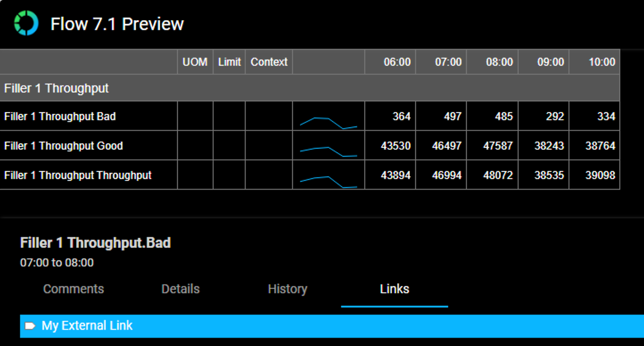Select the 43530 value cell
Image resolution: width=644 pixels, height=346 pixels.
click(390, 146)
